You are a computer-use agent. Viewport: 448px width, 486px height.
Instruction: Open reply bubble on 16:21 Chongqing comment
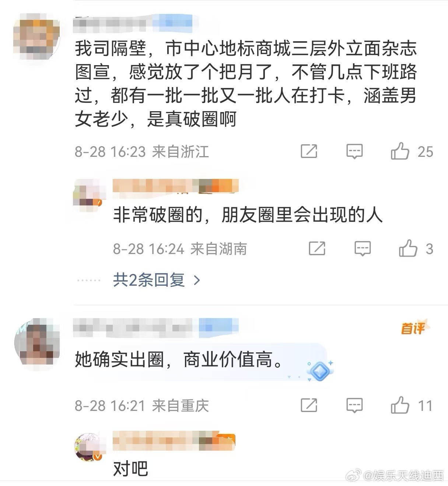[354, 405]
